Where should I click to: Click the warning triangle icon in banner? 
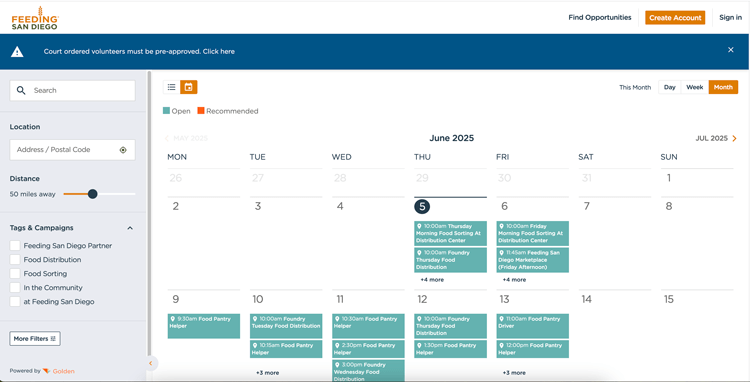pos(17,52)
